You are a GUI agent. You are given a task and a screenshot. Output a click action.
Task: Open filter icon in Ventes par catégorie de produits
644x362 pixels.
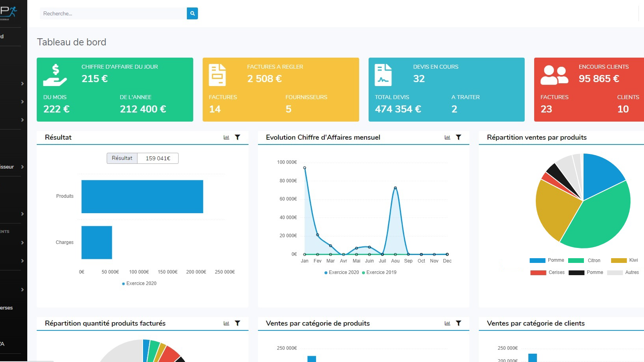[458, 323]
